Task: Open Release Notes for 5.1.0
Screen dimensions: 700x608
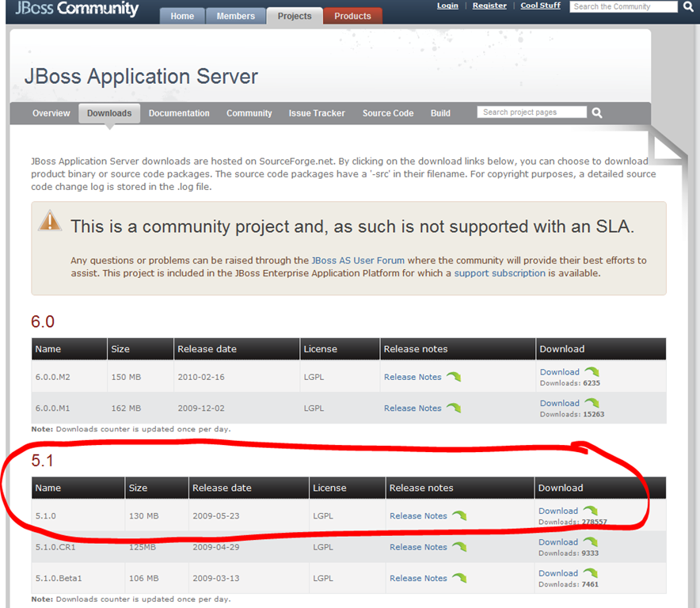Action: tap(418, 516)
